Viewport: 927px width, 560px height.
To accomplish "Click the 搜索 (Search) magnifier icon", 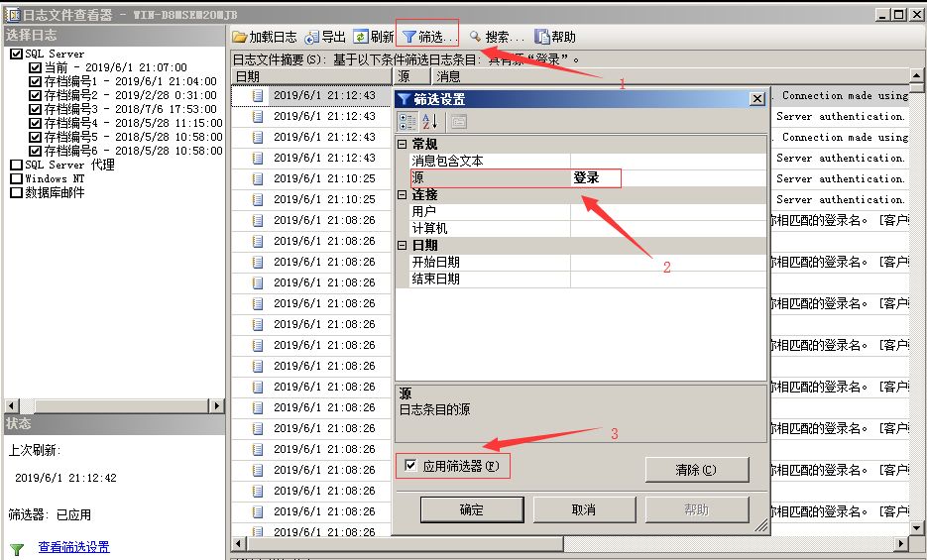I will pos(476,37).
